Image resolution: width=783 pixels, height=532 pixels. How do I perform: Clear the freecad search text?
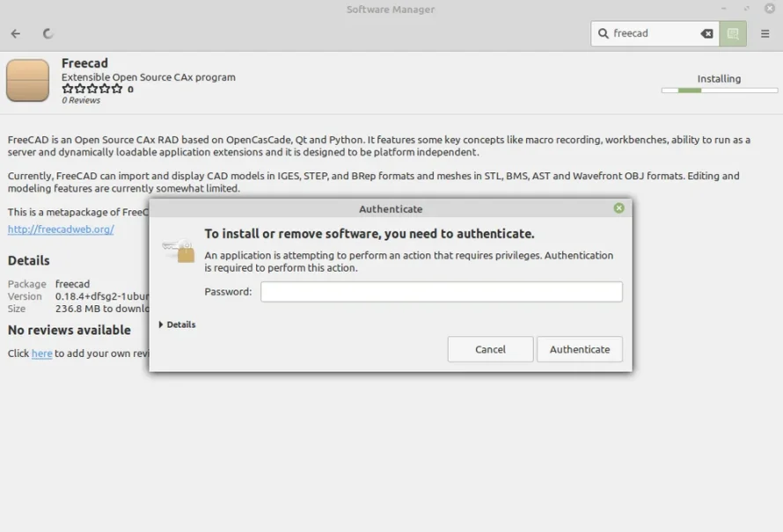706,33
